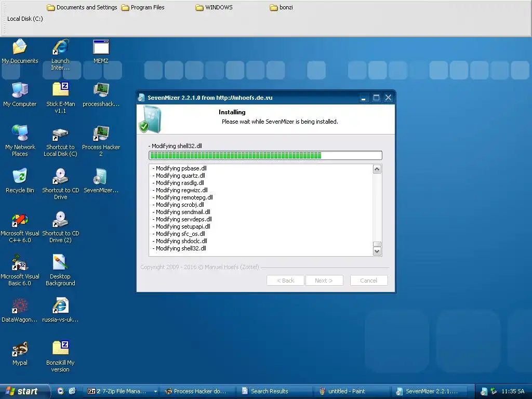The image size is (532, 399).
Task: Select the 'Modifying regwizc.dll' log line
Action: (180, 190)
